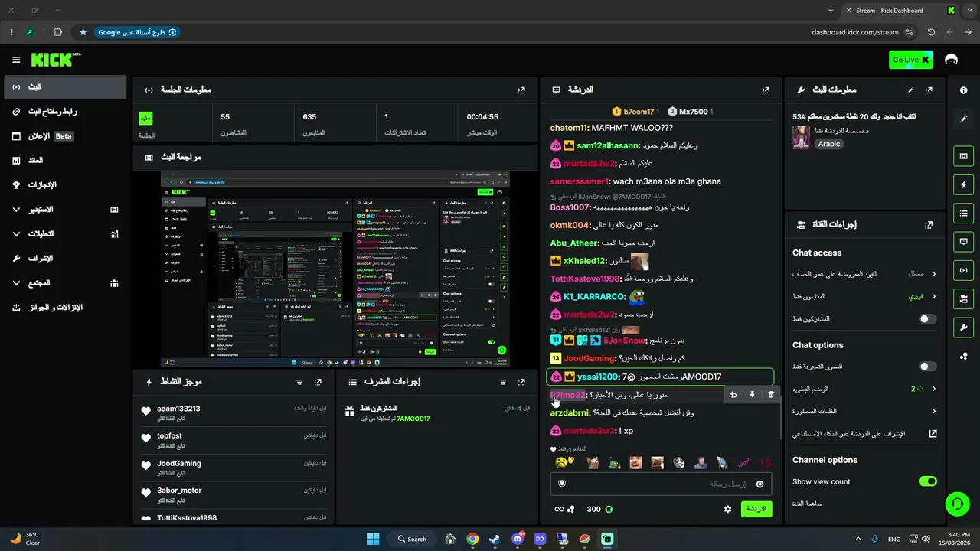Viewport: 980px width, 551px height.
Task: Filter the activity feed list
Action: point(299,382)
